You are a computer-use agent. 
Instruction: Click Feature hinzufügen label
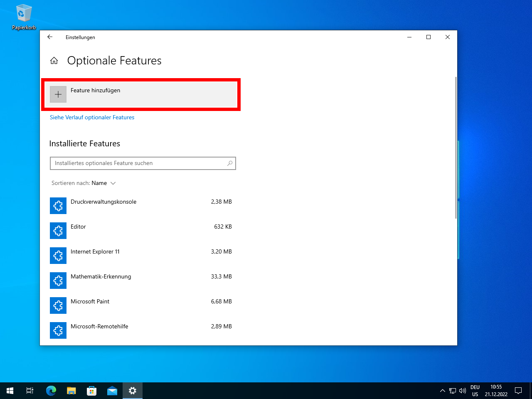pos(95,91)
